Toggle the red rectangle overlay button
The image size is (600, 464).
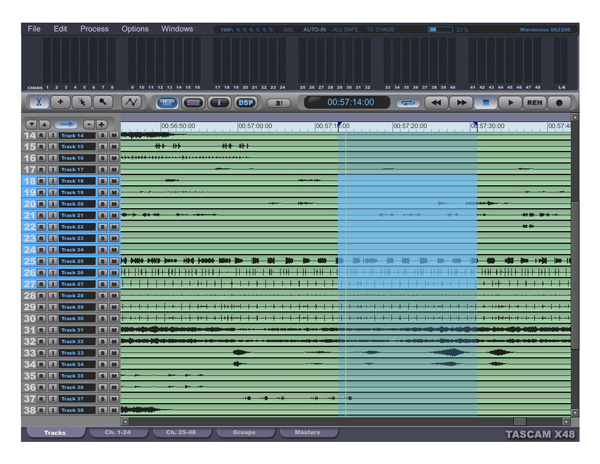click(193, 103)
